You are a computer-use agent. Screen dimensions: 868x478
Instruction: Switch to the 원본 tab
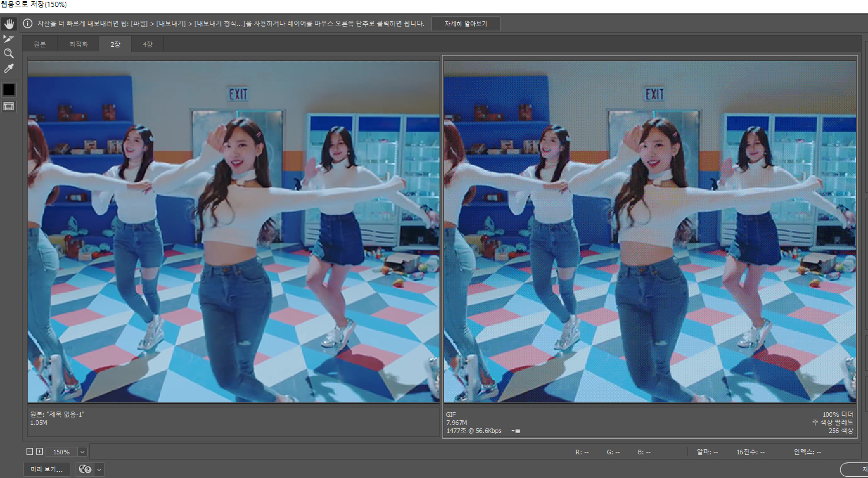click(x=40, y=44)
